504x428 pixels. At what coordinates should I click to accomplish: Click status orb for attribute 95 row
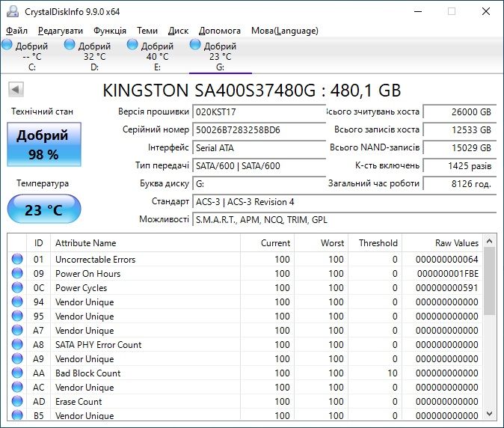pyautogui.click(x=17, y=316)
